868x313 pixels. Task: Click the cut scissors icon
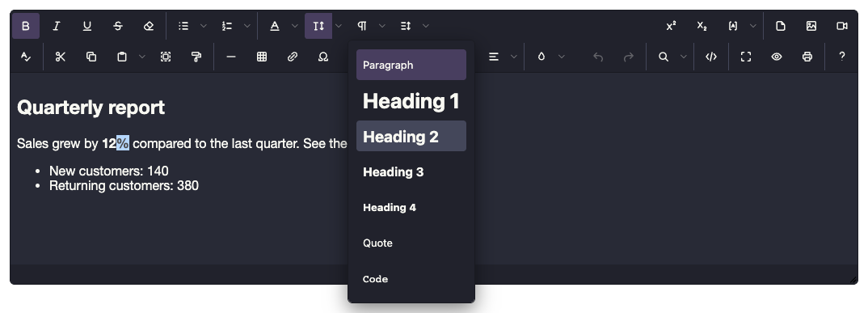pos(61,57)
